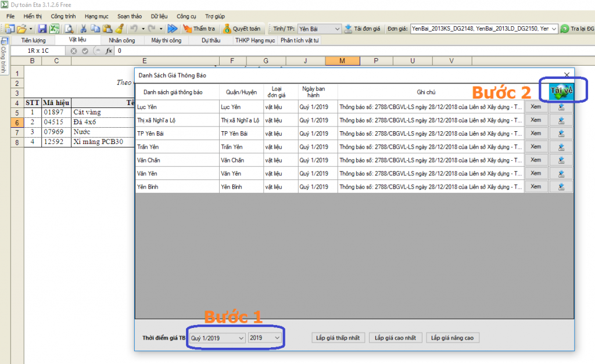This screenshot has width=595, height=364.
Task: Click the blue double-arrow run icon
Action: (172, 28)
